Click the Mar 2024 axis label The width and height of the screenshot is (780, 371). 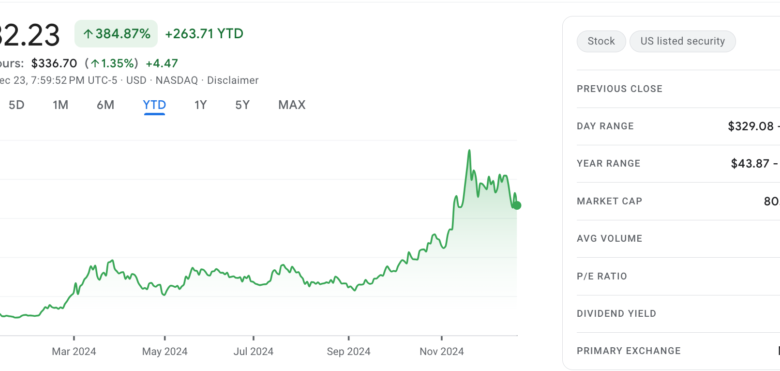(74, 352)
